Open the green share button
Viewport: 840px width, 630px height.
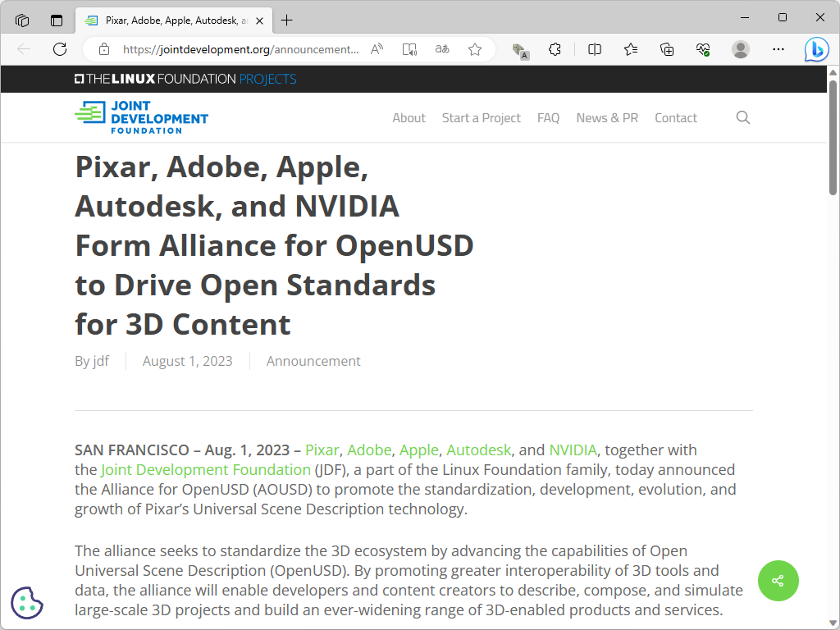click(778, 581)
